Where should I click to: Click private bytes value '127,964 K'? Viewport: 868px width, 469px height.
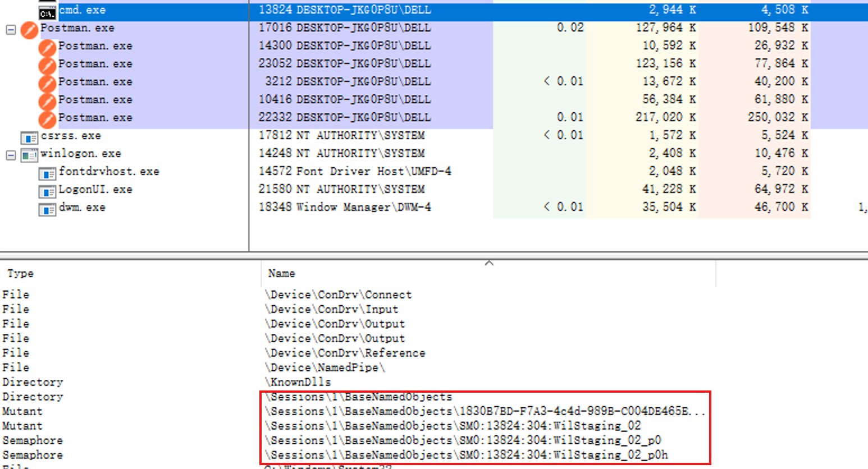[x=666, y=27]
